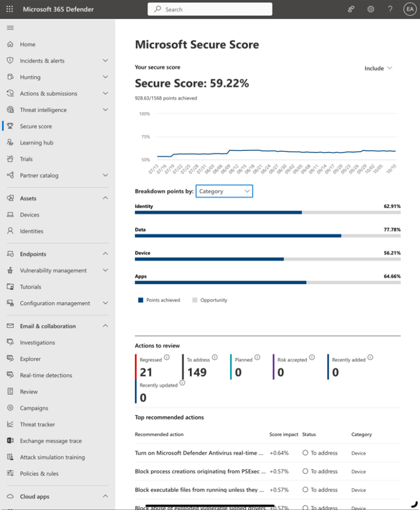Open the app launcher waffle icon
This screenshot has width=420, height=510.
click(x=10, y=9)
